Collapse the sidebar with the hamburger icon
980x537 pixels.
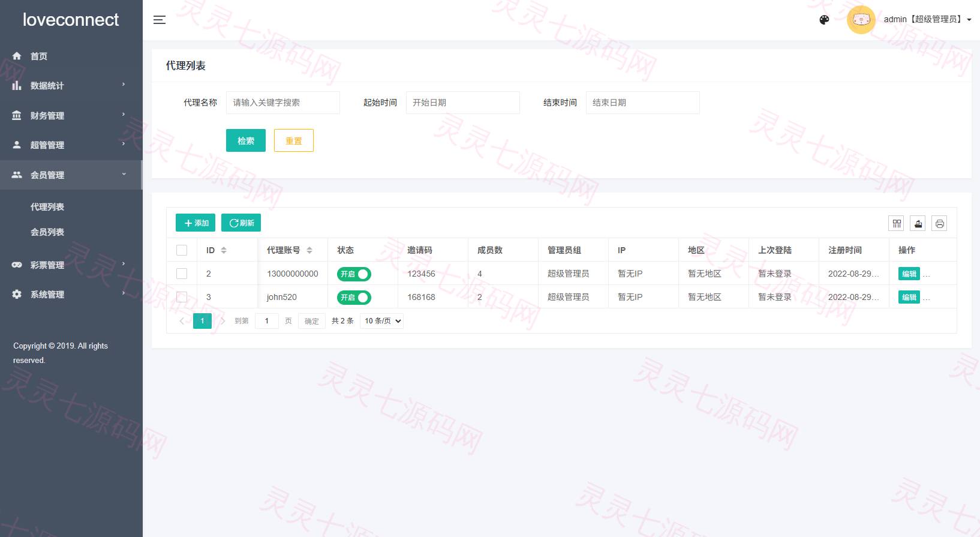pos(160,20)
